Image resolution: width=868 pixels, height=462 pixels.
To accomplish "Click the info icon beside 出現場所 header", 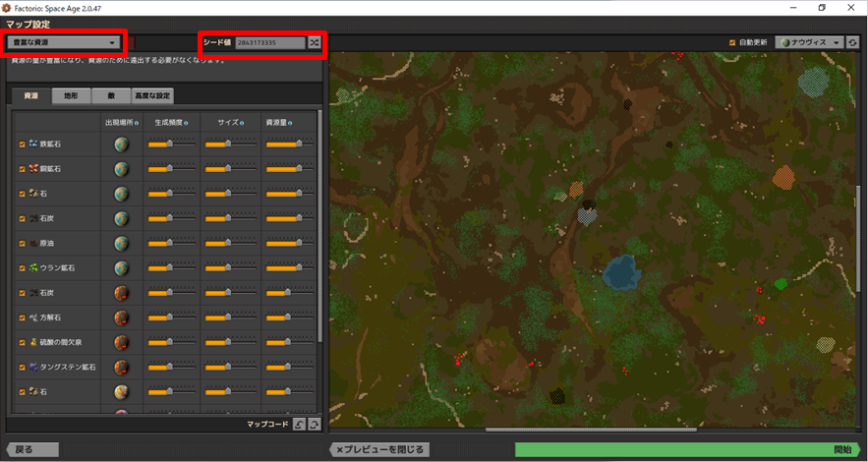I will click(x=137, y=123).
